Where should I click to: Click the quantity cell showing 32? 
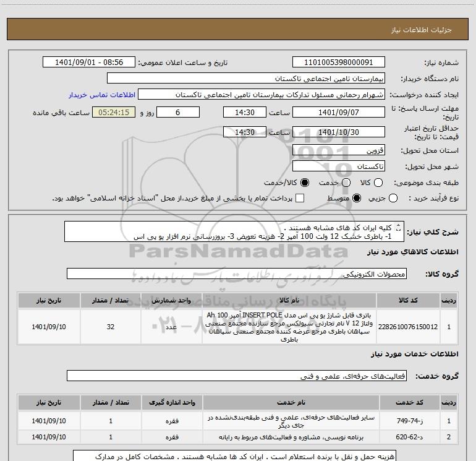[x=111, y=327]
